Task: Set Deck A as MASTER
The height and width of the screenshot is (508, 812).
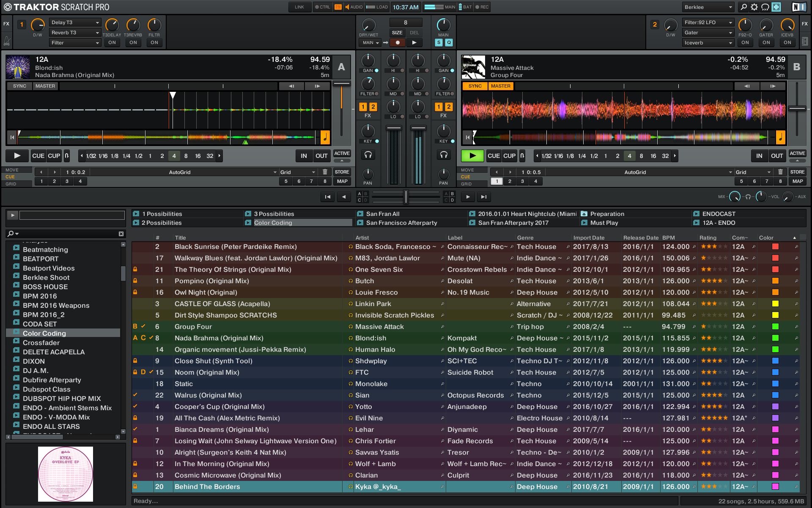Action: (x=45, y=86)
